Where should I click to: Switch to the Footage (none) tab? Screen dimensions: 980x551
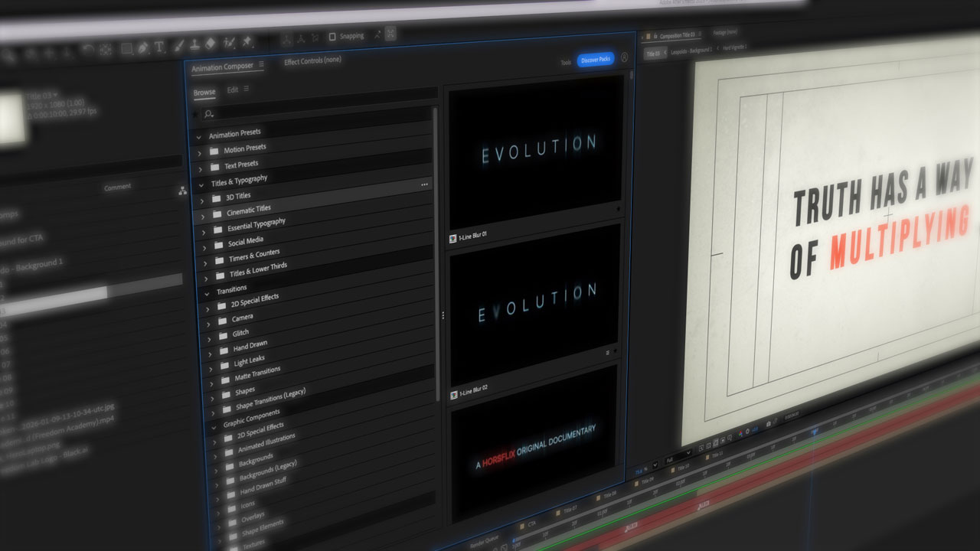[x=726, y=32]
